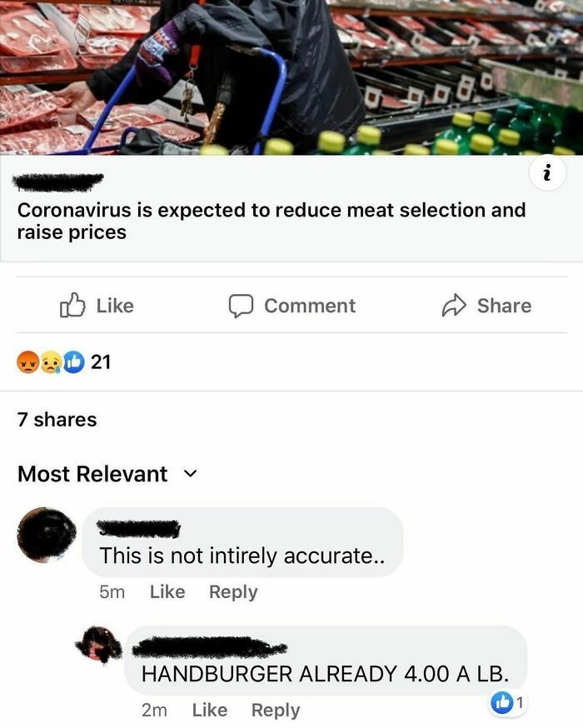Open the HANDBURGER commenter's profile picture
Viewport: 583px width, 728px height.
point(98,644)
